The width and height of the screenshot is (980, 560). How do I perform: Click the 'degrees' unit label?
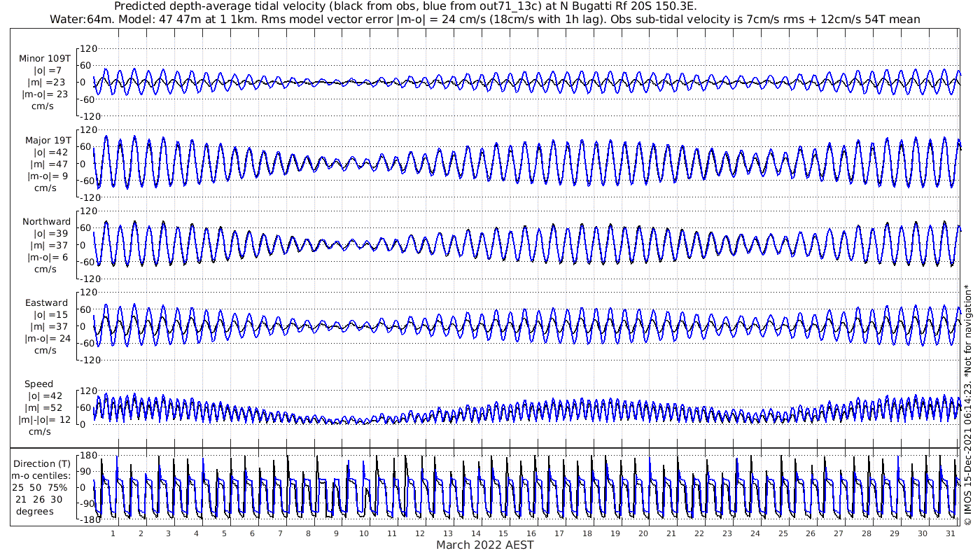click(34, 511)
